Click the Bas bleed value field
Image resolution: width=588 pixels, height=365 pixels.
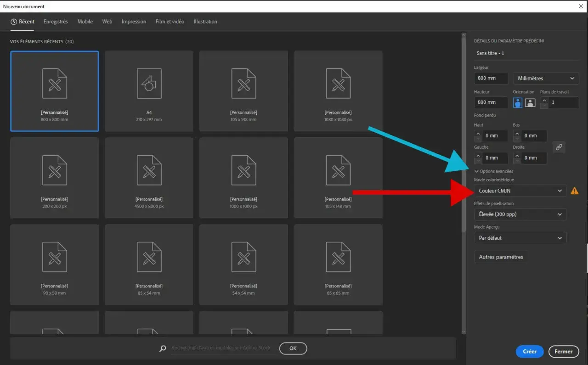pyautogui.click(x=534, y=136)
